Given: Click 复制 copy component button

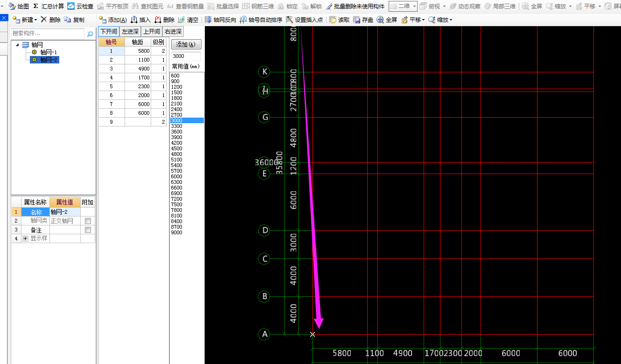Looking at the screenshot, I should [x=74, y=20].
